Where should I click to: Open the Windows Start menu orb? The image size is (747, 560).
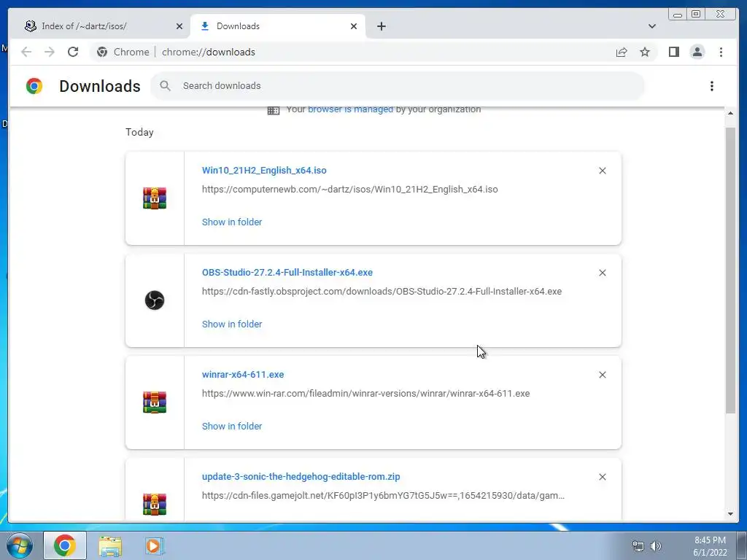coord(20,545)
